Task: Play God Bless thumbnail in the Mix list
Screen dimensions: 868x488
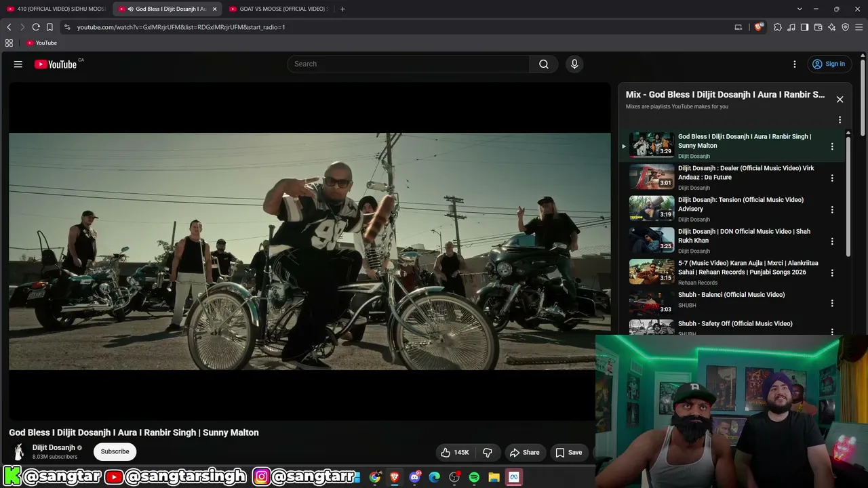Action: (652, 145)
